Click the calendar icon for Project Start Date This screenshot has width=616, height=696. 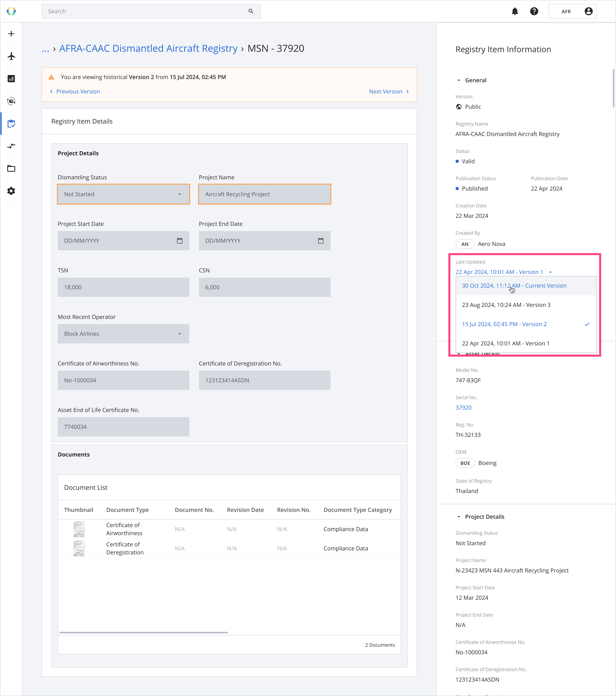click(180, 241)
